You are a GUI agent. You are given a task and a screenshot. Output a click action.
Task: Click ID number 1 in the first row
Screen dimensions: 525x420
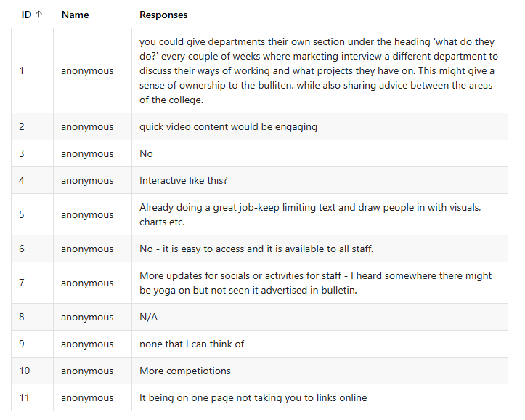click(22, 70)
